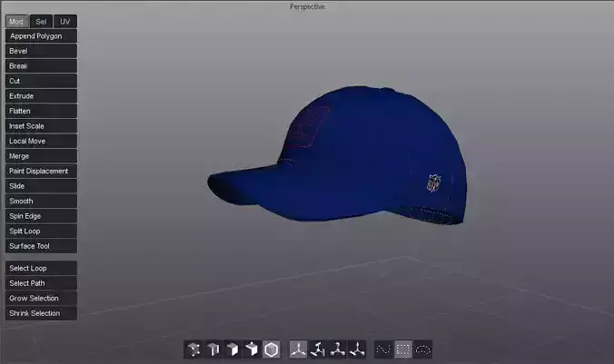The height and width of the screenshot is (364, 614).
Task: Choose rectangle marquee selection icon
Action: (403, 349)
